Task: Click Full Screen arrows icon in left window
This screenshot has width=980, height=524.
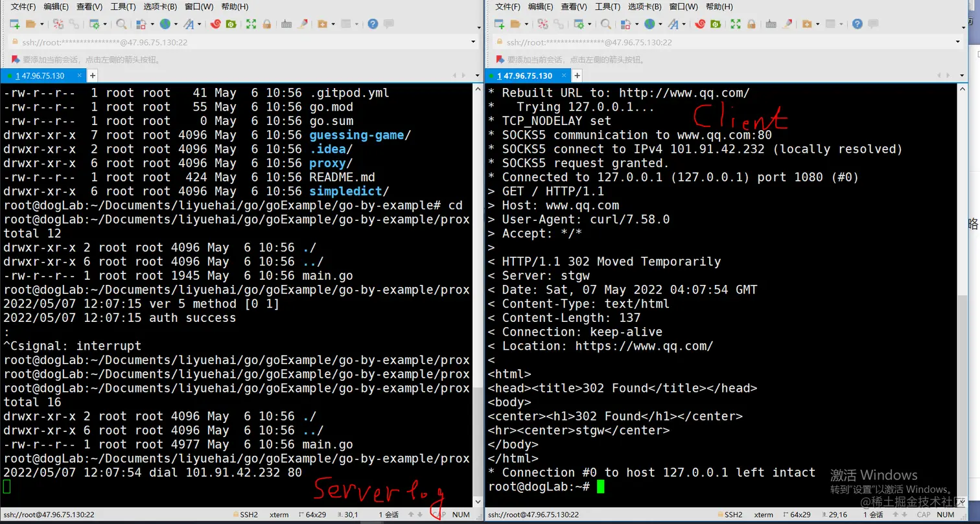Action: pyautogui.click(x=251, y=24)
